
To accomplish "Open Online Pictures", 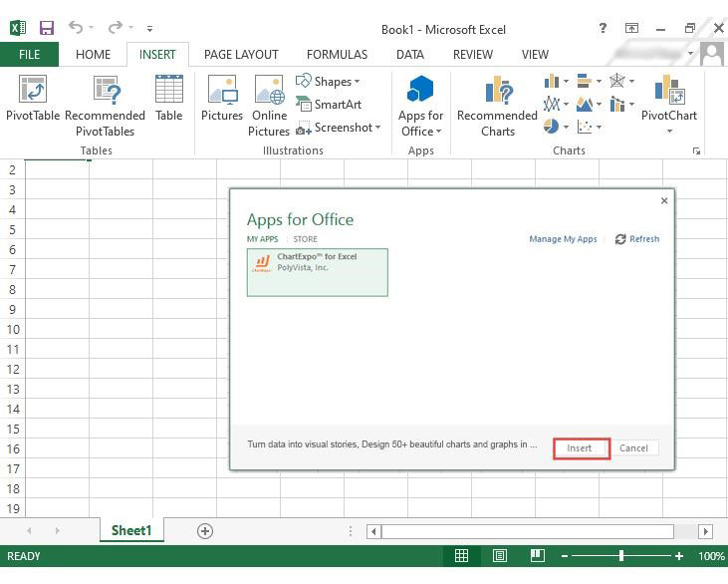I will (x=269, y=106).
